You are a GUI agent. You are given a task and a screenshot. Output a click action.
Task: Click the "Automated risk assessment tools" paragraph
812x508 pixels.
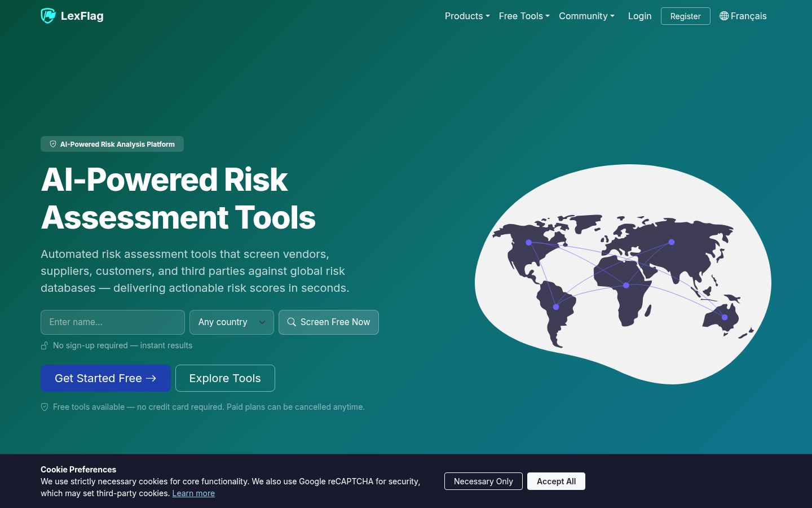tap(195, 271)
